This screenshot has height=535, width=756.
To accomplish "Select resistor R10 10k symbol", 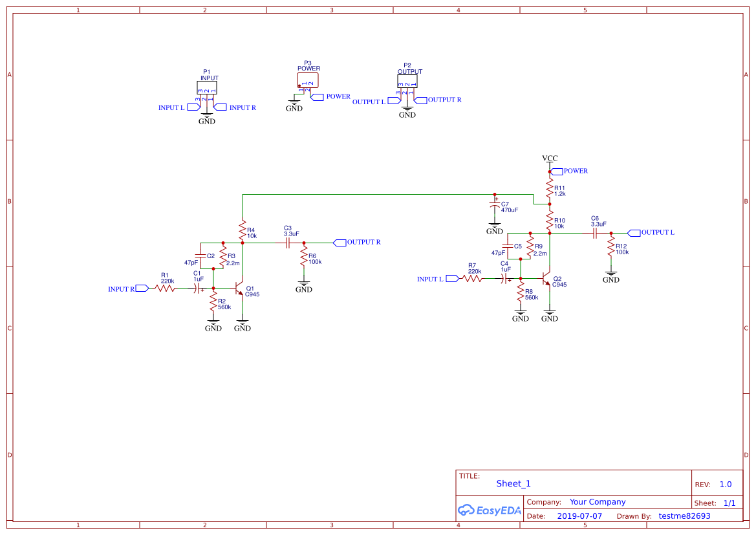I will [550, 221].
